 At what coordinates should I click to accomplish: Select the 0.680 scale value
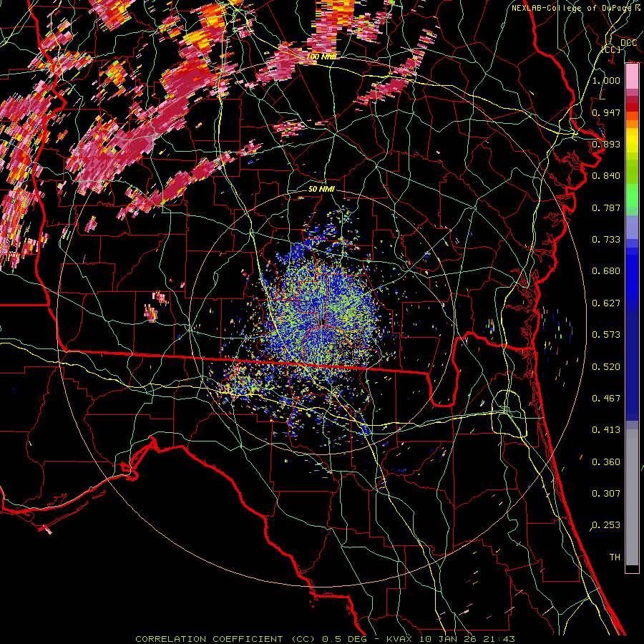click(x=606, y=271)
